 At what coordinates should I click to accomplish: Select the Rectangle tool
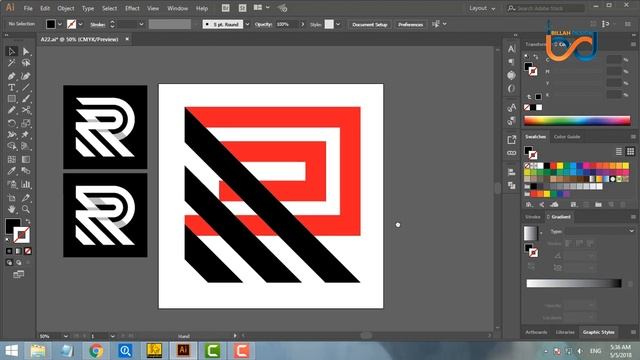(11, 99)
